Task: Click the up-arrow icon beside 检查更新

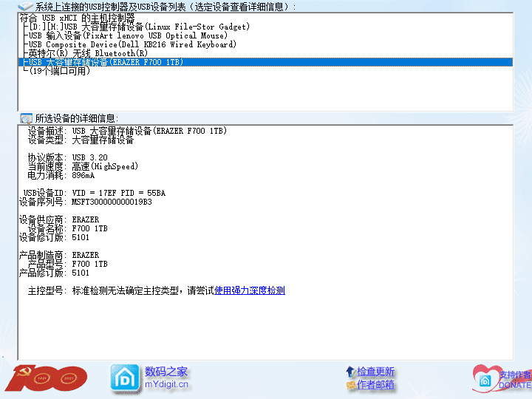Action: 350,372
